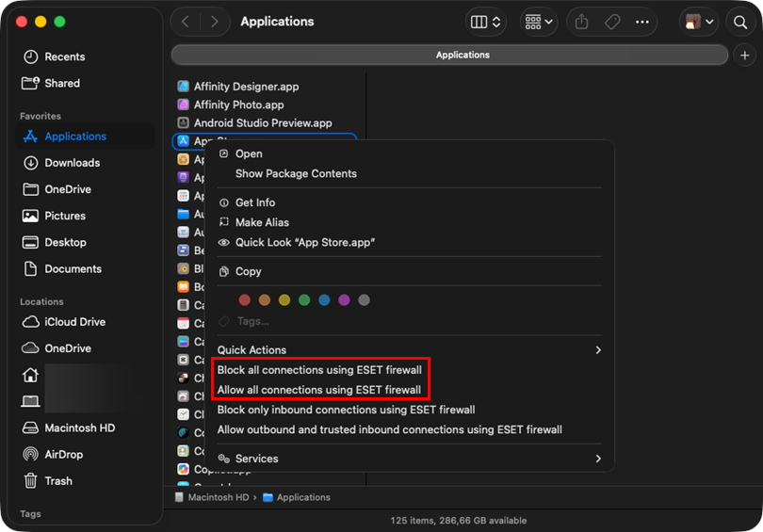The height and width of the screenshot is (532, 763).
Task: Add a new tab with plus button
Action: (x=743, y=55)
